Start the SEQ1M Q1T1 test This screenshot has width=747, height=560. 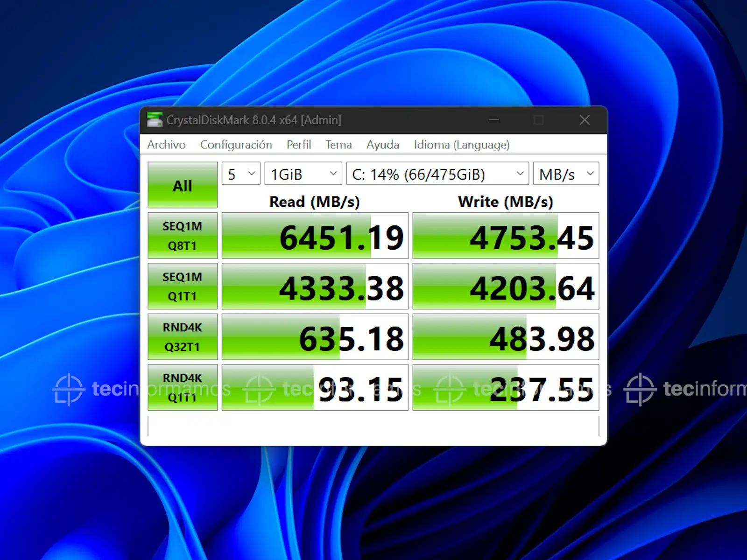coord(183,287)
